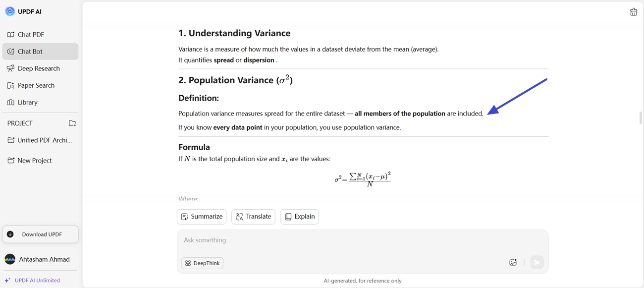The height and width of the screenshot is (288, 644).
Task: Click the Translate quick action
Action: (253, 216)
